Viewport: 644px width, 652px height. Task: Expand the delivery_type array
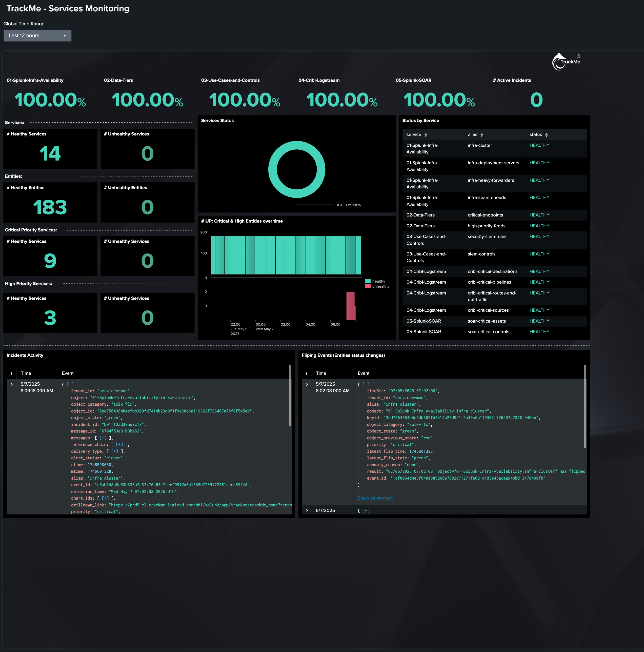[x=115, y=451]
